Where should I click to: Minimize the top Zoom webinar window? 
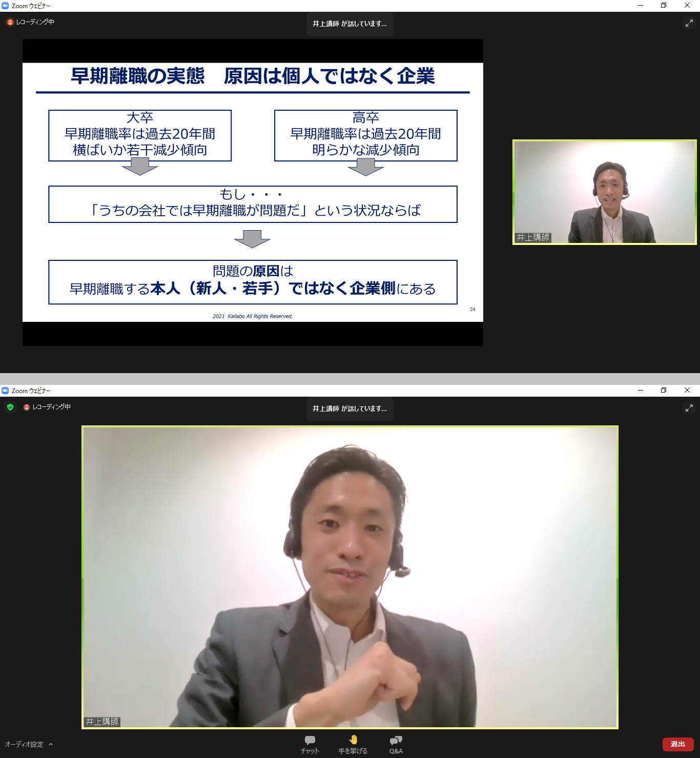pyautogui.click(x=641, y=6)
